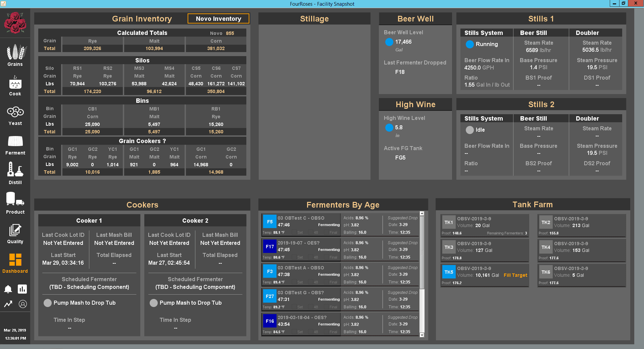Click the date Mar 29, 2019 in sidebar
The width and height of the screenshot is (644, 349).
point(15,330)
